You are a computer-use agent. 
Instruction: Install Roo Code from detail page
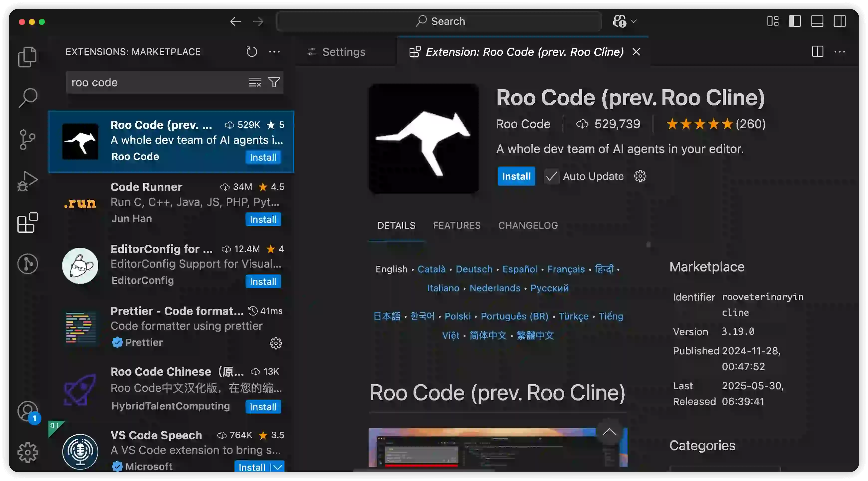[x=516, y=176]
